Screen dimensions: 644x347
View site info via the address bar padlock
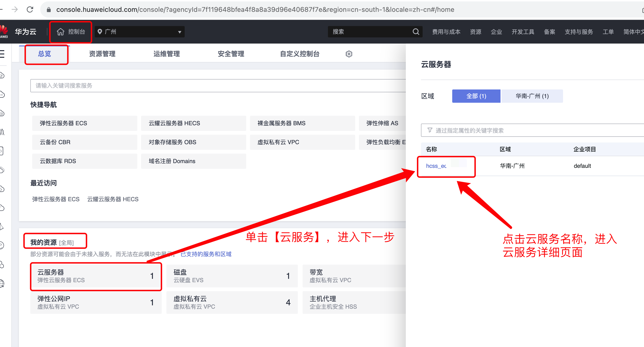tap(49, 9)
